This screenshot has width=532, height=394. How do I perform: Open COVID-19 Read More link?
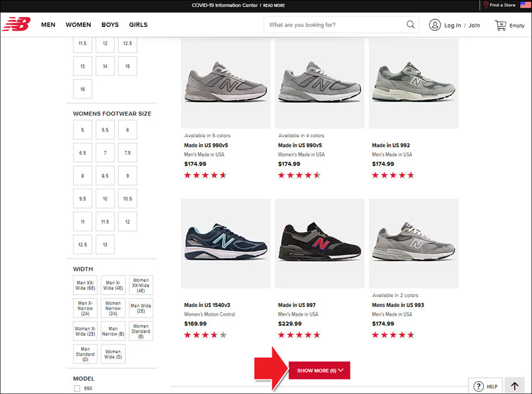tap(274, 5)
